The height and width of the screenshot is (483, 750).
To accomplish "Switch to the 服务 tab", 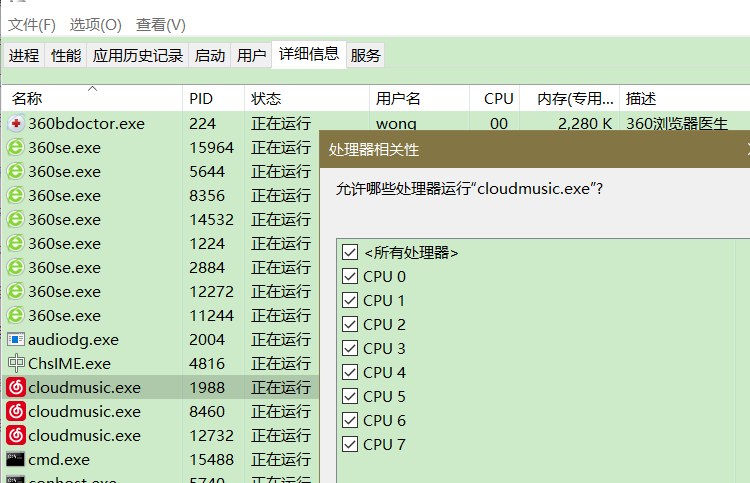I will click(365, 55).
